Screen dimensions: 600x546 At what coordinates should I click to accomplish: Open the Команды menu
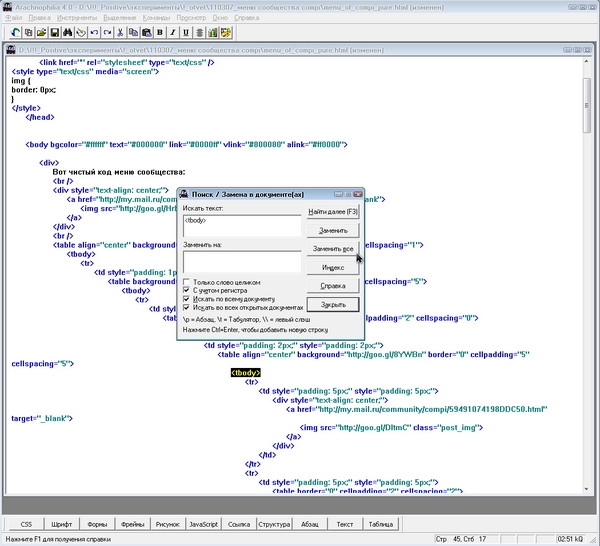(156, 18)
